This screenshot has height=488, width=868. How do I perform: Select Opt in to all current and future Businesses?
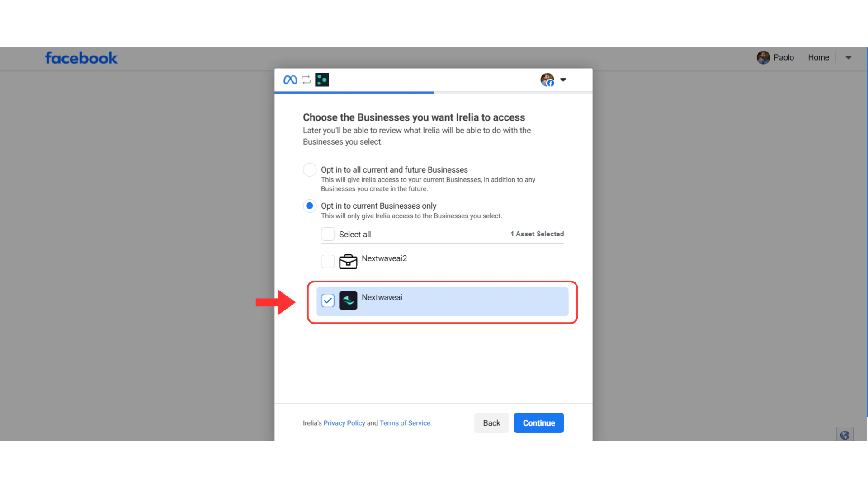(x=310, y=169)
